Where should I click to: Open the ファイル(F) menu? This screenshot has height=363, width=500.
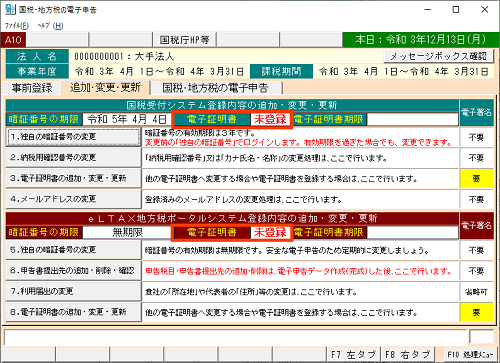point(17,25)
